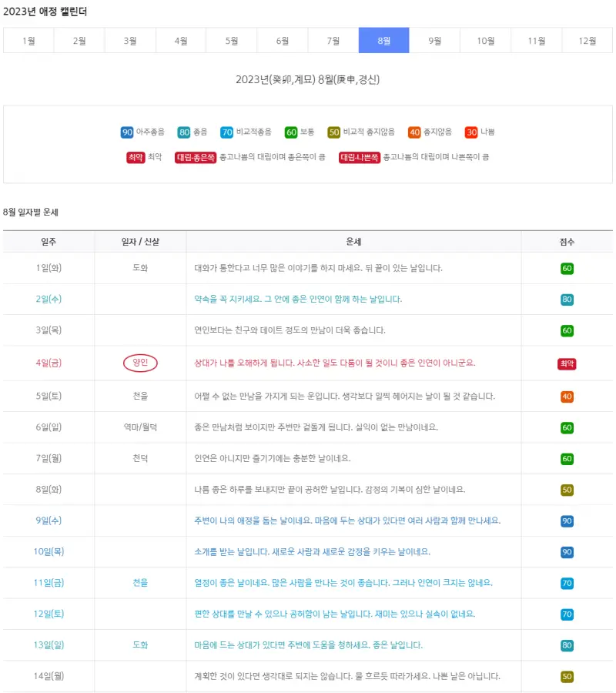The width and height of the screenshot is (616, 693).
Task: Select the 1월 month tab
Action: (28, 39)
